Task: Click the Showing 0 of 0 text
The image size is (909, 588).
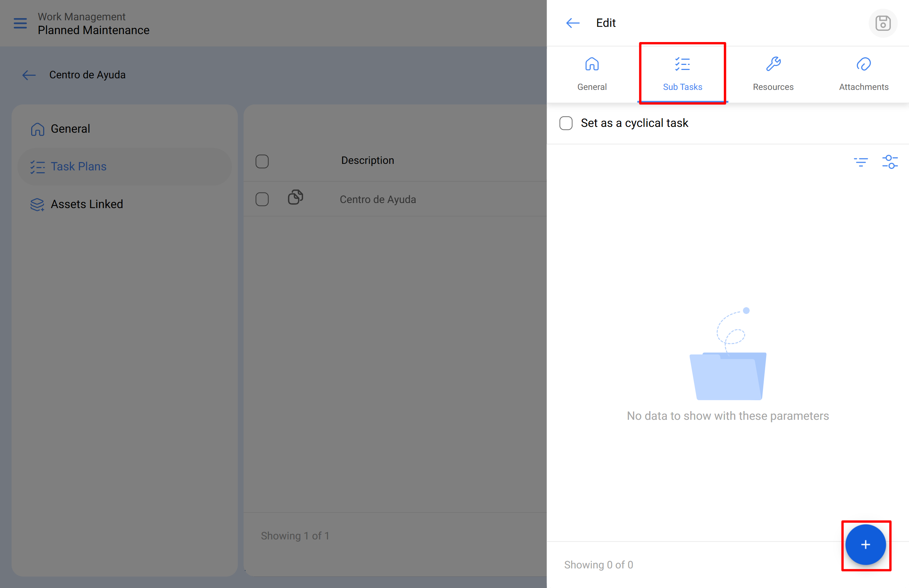Action: click(x=599, y=565)
